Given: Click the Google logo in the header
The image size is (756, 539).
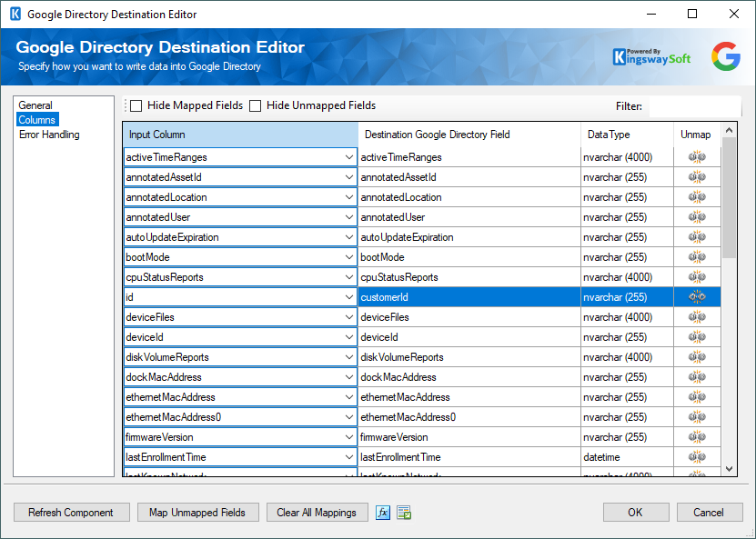Looking at the screenshot, I should [x=725, y=56].
